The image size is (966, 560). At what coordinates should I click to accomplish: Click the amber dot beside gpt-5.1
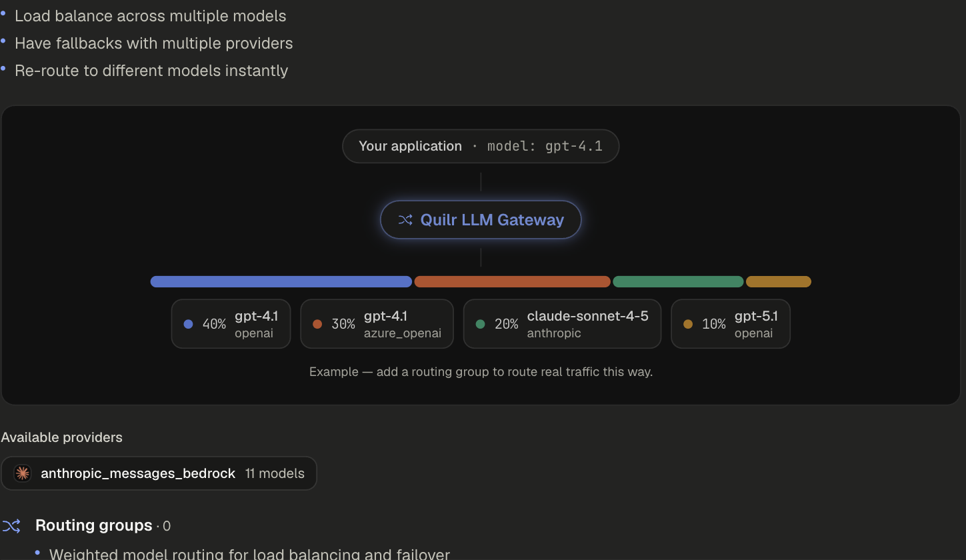688,324
